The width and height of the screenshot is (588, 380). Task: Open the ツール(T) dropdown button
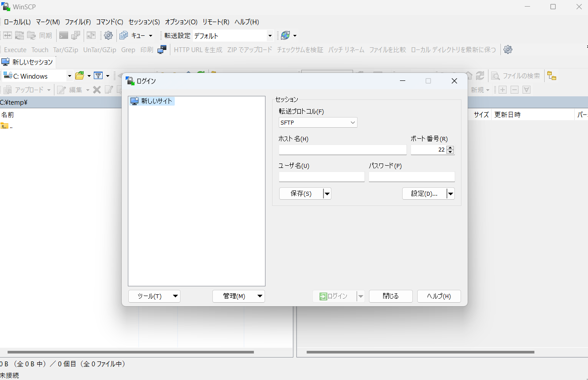pos(154,296)
